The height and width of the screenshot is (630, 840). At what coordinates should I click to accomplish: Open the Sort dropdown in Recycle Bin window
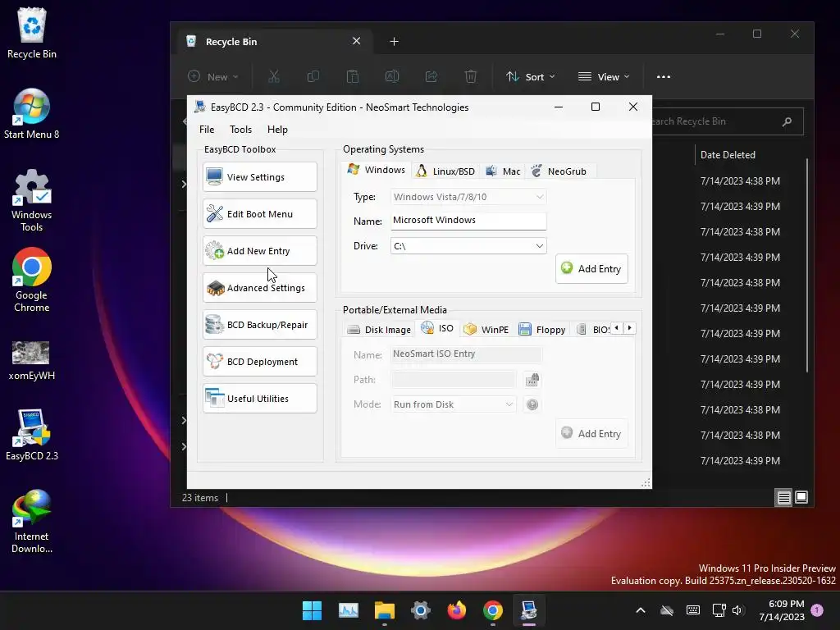(x=531, y=76)
